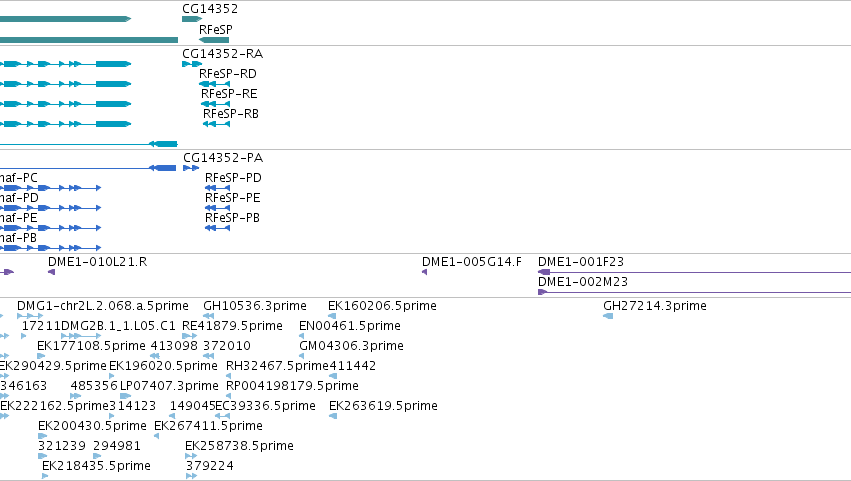Image resolution: width=851 pixels, height=481 pixels.
Task: Click the GM04306.3prime EST label
Action: [351, 346]
